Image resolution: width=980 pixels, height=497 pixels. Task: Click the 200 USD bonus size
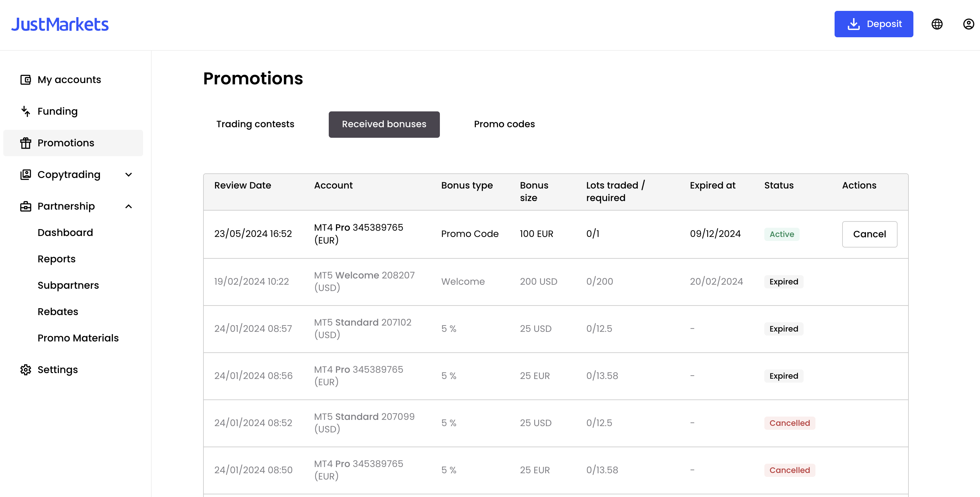[538, 282]
